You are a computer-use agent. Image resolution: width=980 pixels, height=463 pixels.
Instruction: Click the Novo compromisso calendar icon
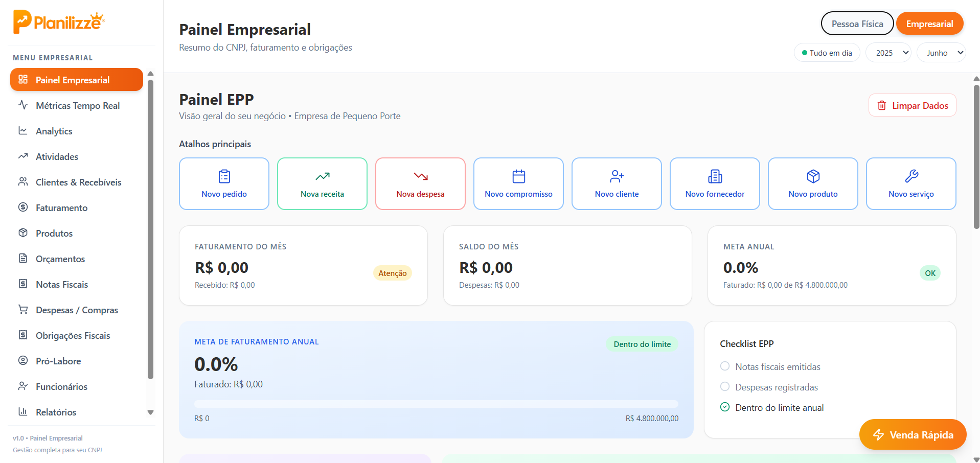tap(518, 176)
